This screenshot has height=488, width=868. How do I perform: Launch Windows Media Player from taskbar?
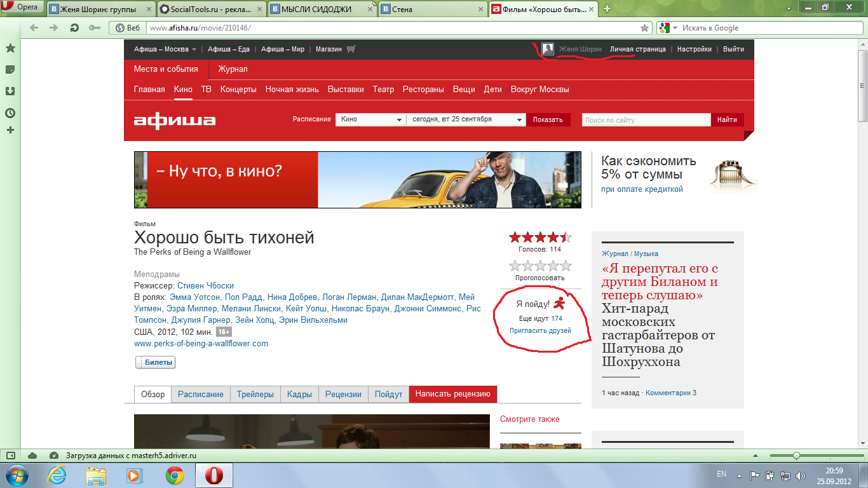point(134,475)
